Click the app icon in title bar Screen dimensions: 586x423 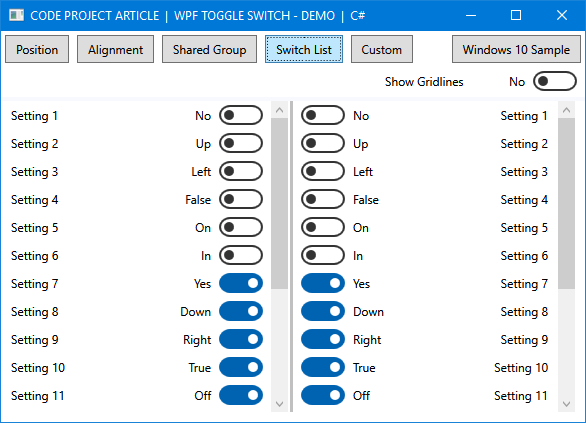[x=16, y=15]
